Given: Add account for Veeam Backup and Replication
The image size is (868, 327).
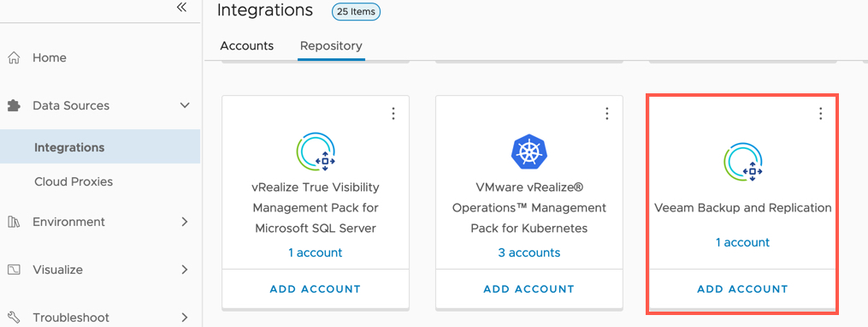Looking at the screenshot, I should tap(743, 288).
